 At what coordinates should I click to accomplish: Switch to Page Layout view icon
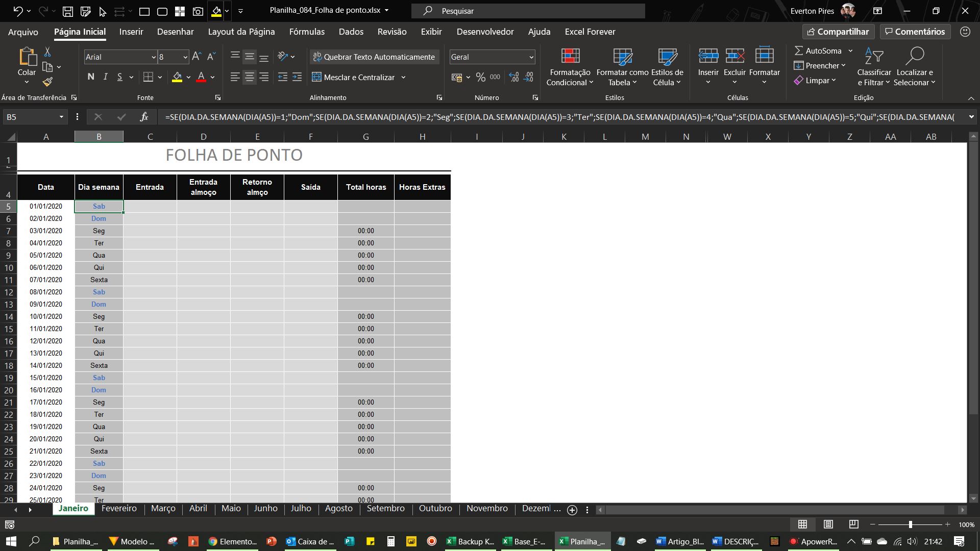828,524
